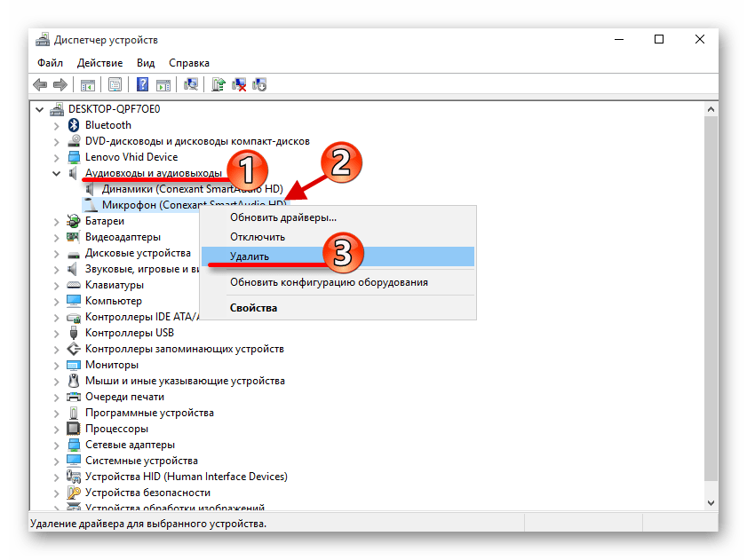The image size is (747, 560).
Task: Select Динамики (Conexant SmartAudio HD) device
Action: (x=192, y=189)
